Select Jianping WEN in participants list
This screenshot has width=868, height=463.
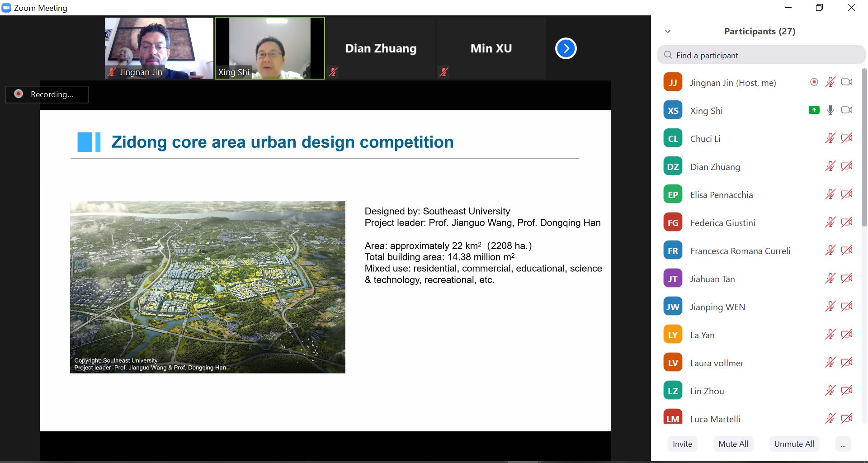[x=717, y=307]
